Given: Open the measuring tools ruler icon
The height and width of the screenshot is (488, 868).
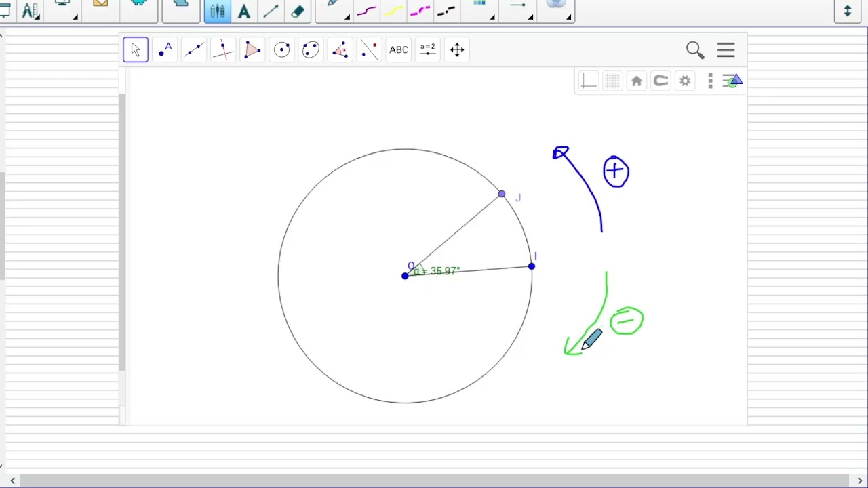Looking at the screenshot, I should pyautogui.click(x=30, y=11).
